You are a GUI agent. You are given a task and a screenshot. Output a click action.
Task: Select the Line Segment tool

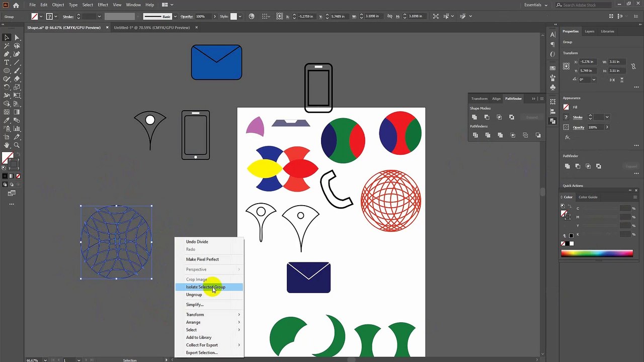[17, 62]
